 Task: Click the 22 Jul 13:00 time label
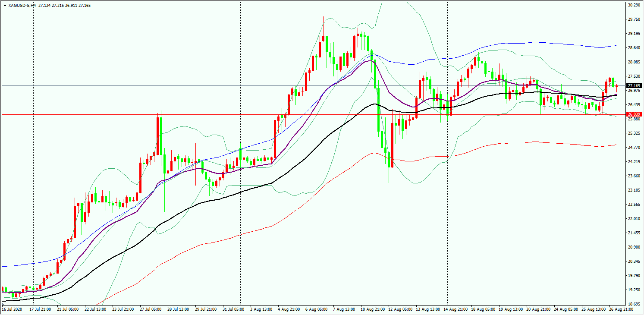point(95,309)
